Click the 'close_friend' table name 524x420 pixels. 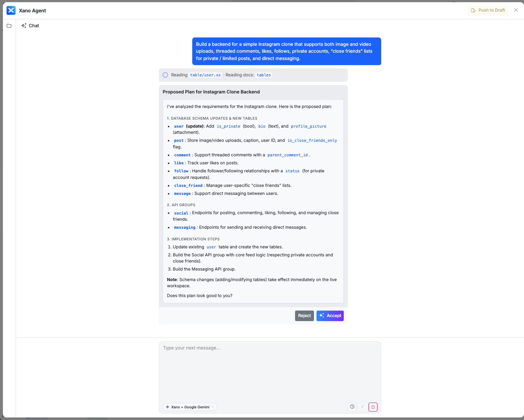click(x=188, y=185)
